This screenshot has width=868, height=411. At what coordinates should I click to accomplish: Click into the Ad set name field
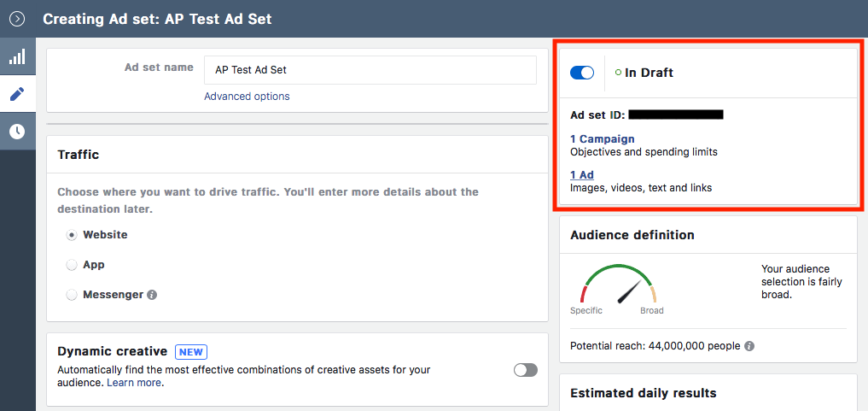click(370, 70)
